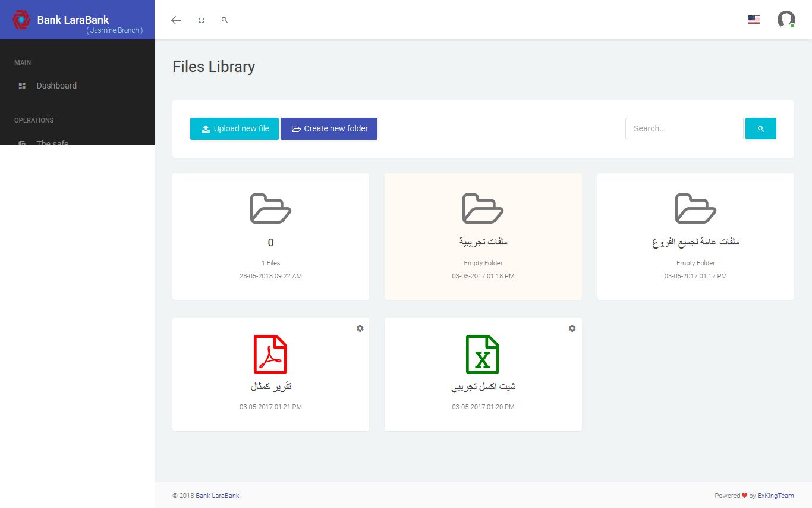Click the back arrow icon in header
This screenshot has width=812, height=508.
click(176, 20)
